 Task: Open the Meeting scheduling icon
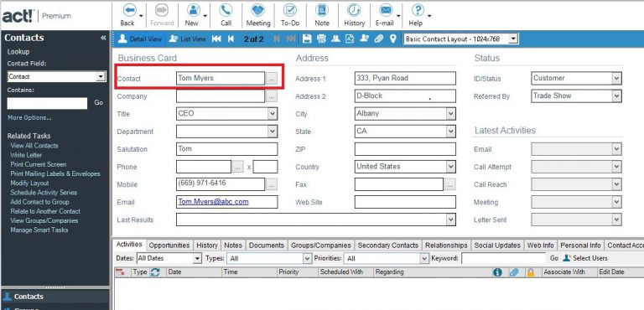258,10
